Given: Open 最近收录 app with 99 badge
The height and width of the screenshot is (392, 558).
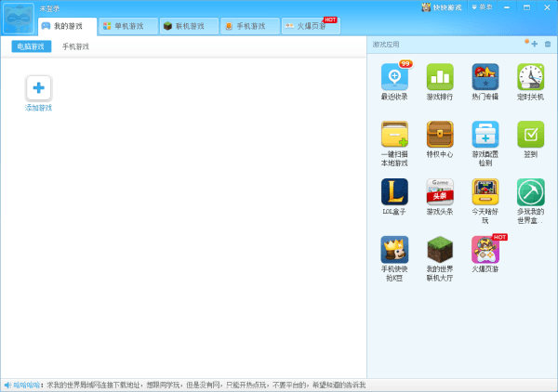Looking at the screenshot, I should coord(394,77).
